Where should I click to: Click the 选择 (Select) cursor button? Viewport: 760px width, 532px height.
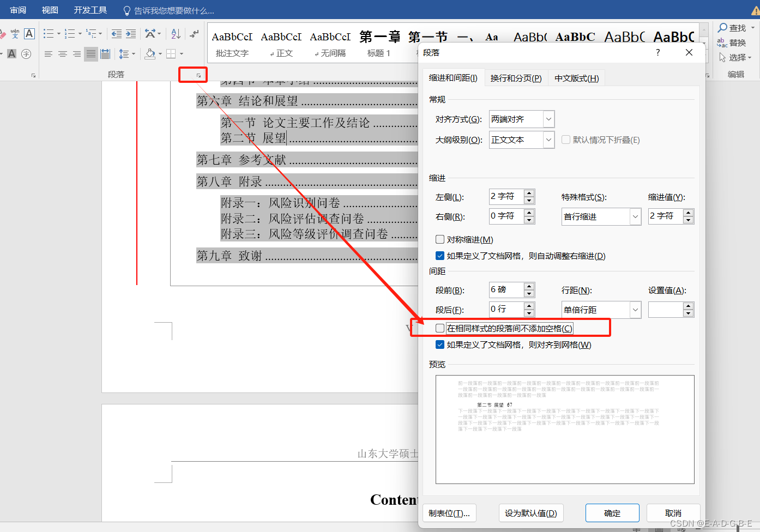tap(732, 57)
